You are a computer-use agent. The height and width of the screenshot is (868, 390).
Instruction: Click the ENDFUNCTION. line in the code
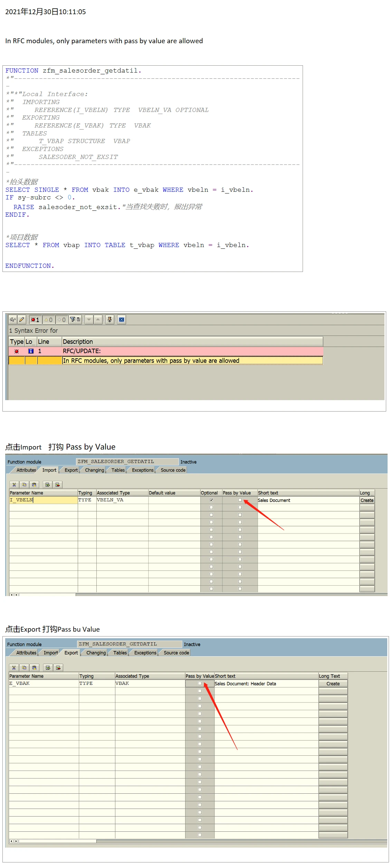click(x=30, y=266)
